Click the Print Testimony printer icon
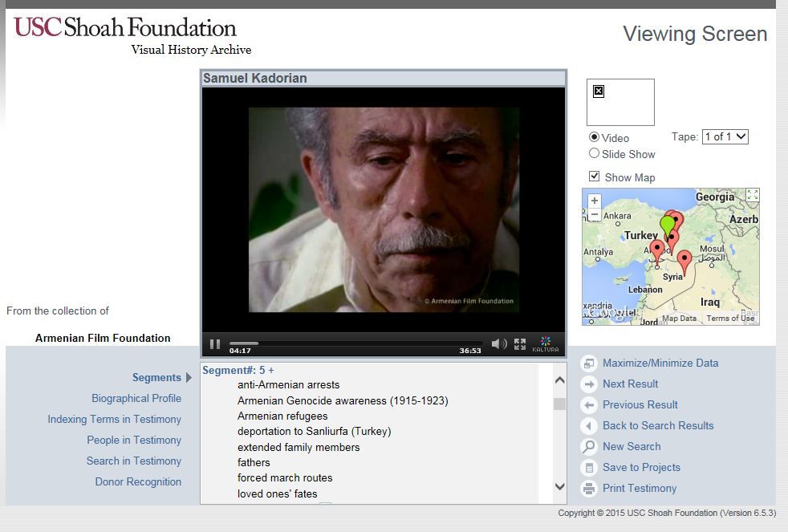This screenshot has height=532, width=788. click(x=588, y=489)
